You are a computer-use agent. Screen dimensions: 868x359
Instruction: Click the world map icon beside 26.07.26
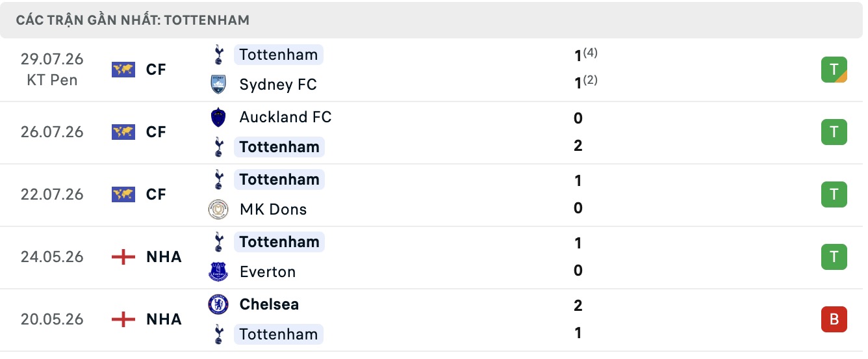click(x=123, y=132)
